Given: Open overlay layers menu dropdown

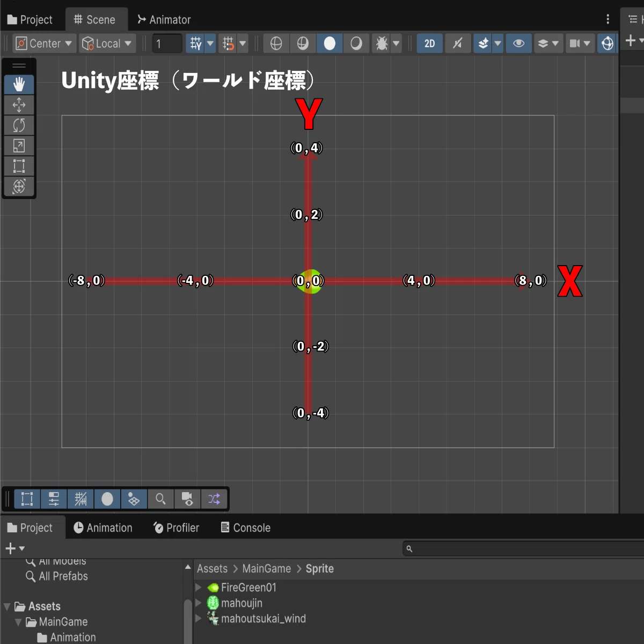Looking at the screenshot, I should pyautogui.click(x=548, y=43).
